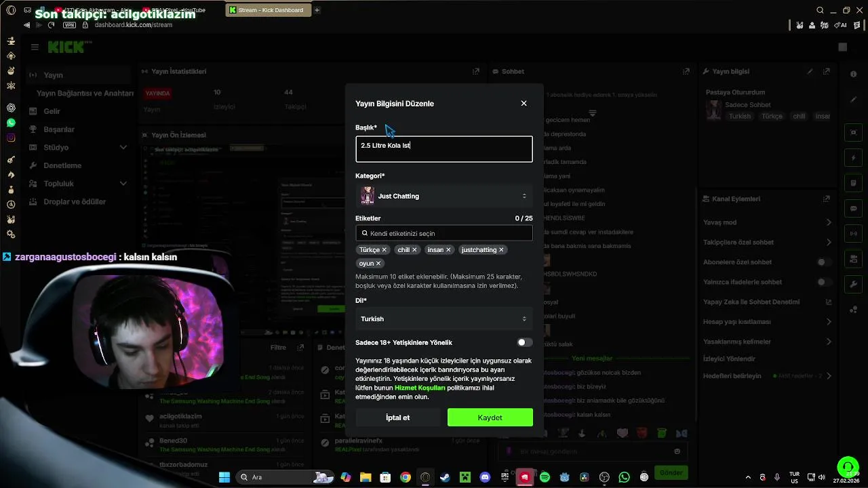Open WhatsApp in the browser sidebar
Viewport: 868px width, 488px height.
click(x=11, y=123)
